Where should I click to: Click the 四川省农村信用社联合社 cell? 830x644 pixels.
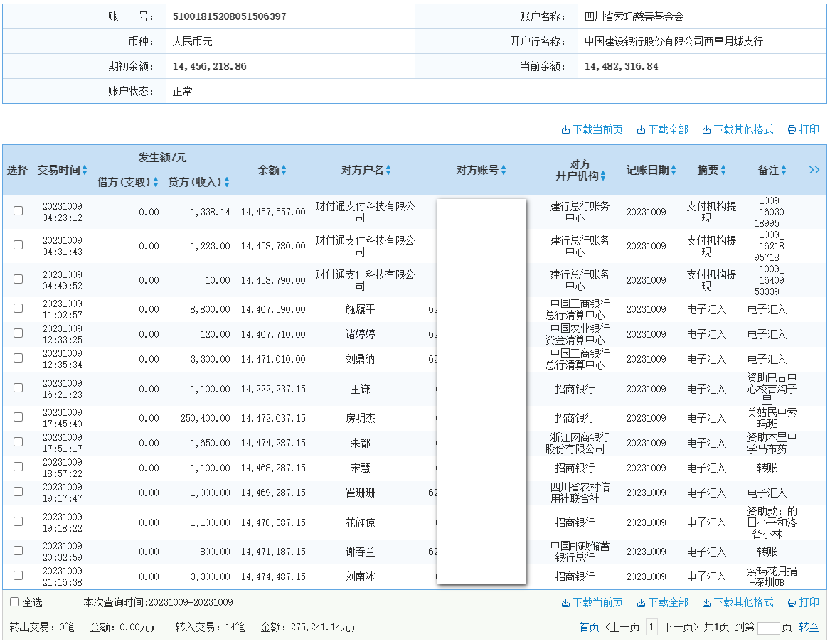click(x=579, y=493)
